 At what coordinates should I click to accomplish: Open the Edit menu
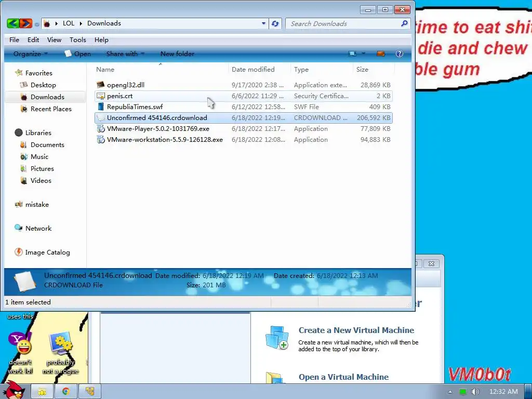click(x=33, y=39)
